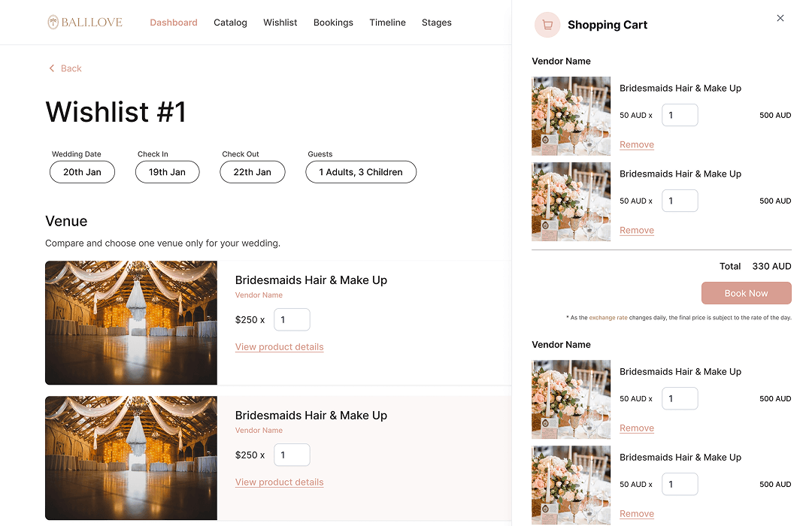Screen dimensions: 812x526
Task: Switch to the Bookings page
Action: [333, 23]
